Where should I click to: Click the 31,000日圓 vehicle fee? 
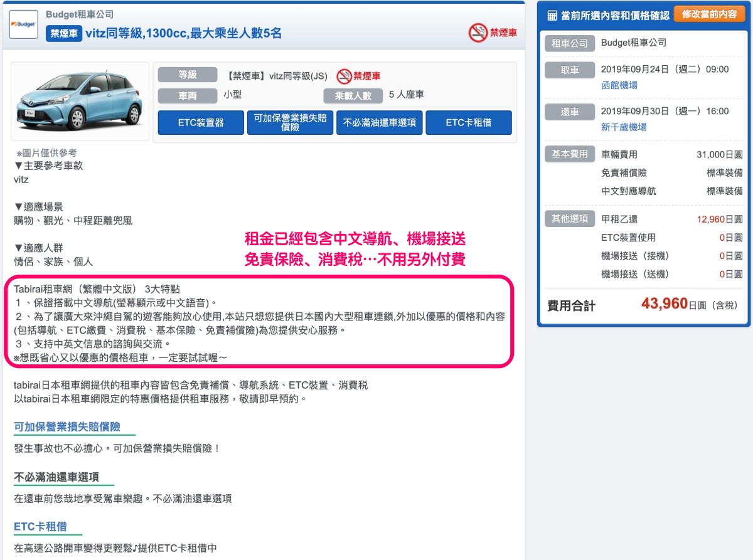719,154
